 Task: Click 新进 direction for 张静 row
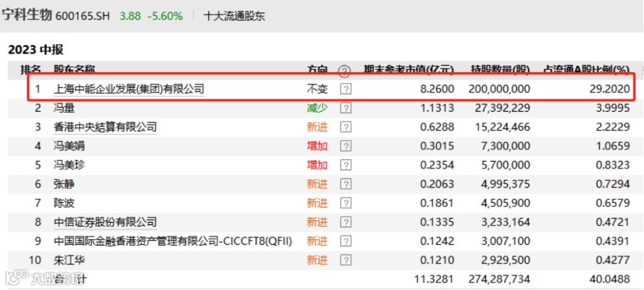click(x=317, y=184)
